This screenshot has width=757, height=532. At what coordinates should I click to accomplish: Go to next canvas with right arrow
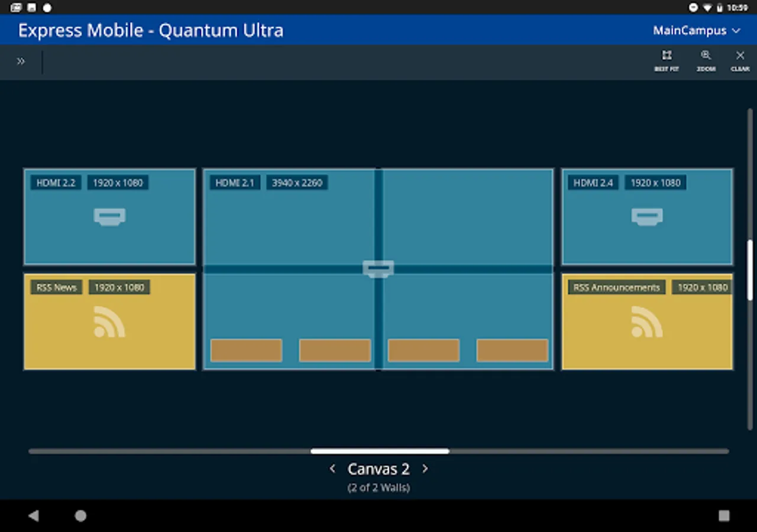425,469
